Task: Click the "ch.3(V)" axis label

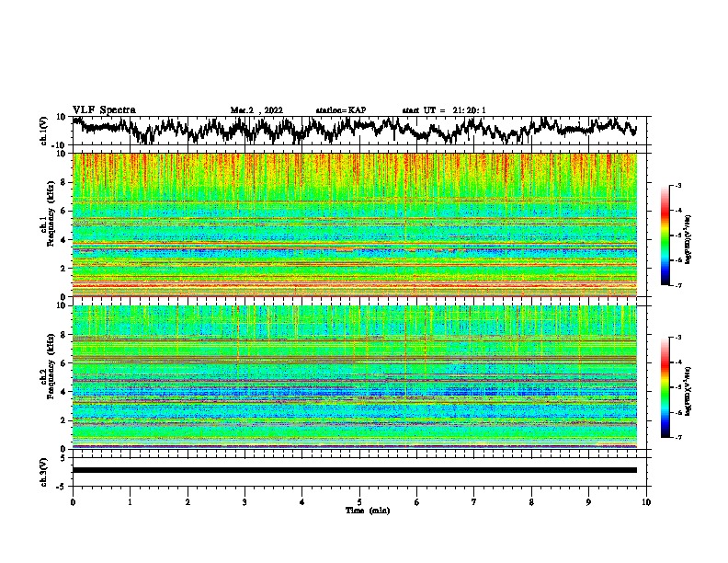Action: 44,472
